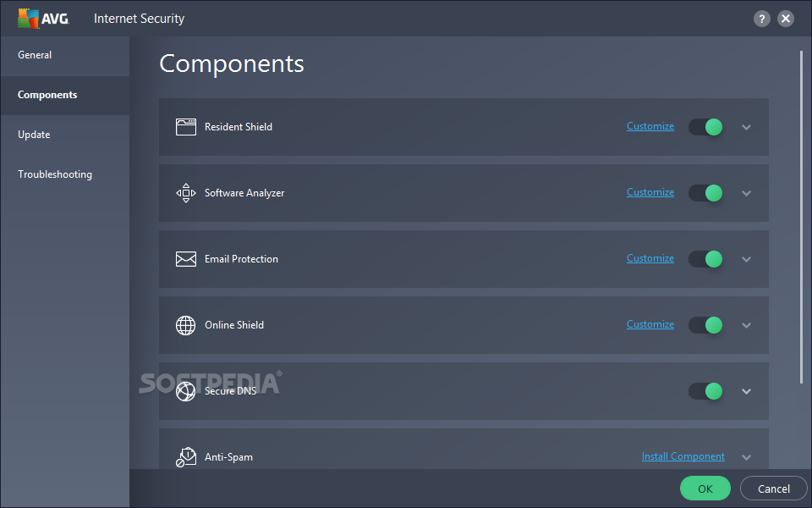The height and width of the screenshot is (508, 812).
Task: Toggle Online Shield switch
Action: click(705, 325)
